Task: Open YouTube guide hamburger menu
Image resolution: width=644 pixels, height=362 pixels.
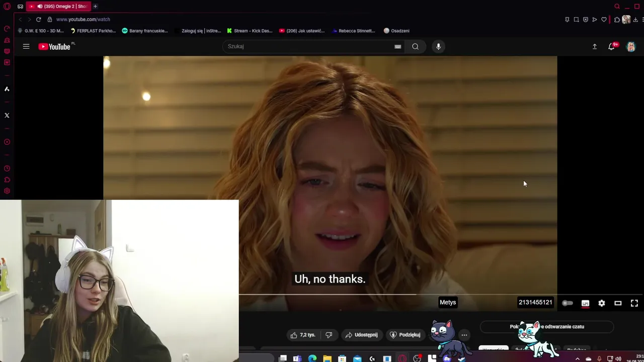Action: pyautogui.click(x=26, y=46)
